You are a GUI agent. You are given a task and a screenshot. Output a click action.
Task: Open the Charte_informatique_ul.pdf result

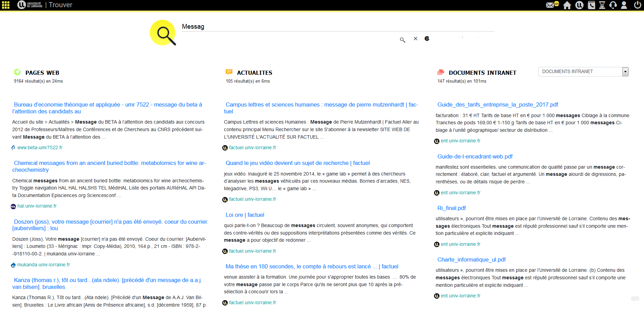point(471,259)
